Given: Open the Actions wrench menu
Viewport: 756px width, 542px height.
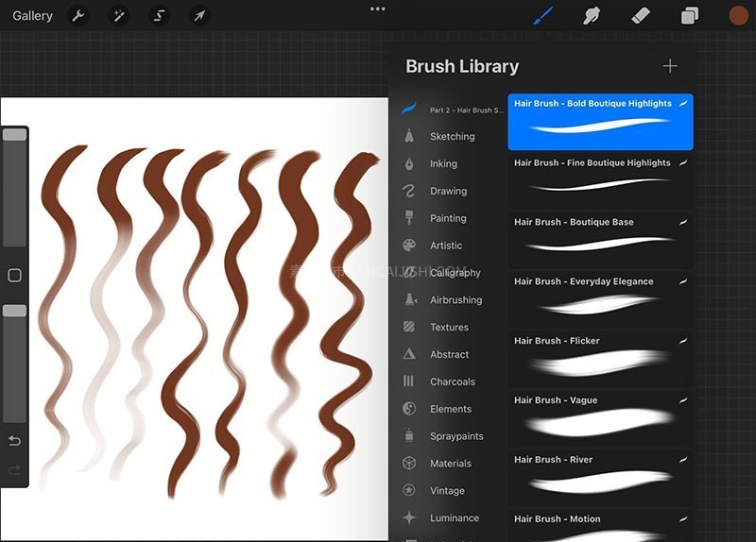Looking at the screenshot, I should [78, 16].
